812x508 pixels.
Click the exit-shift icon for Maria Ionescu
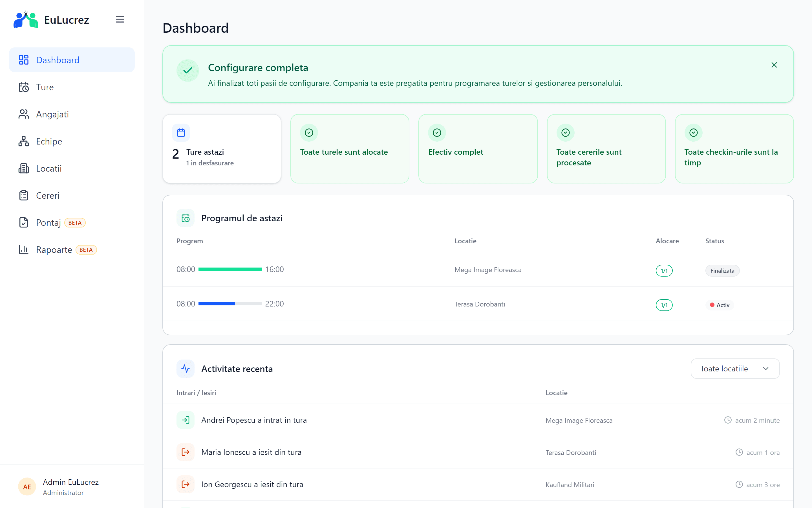point(186,452)
